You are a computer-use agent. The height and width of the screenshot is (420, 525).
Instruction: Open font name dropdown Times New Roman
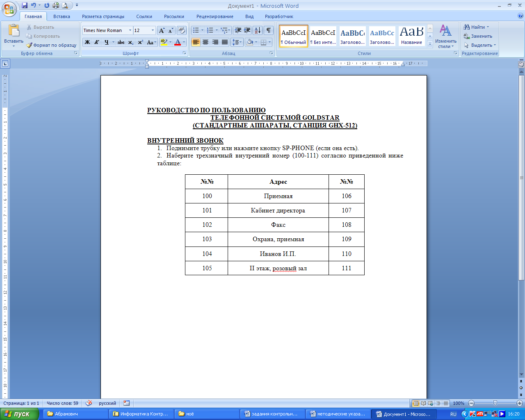[130, 30]
